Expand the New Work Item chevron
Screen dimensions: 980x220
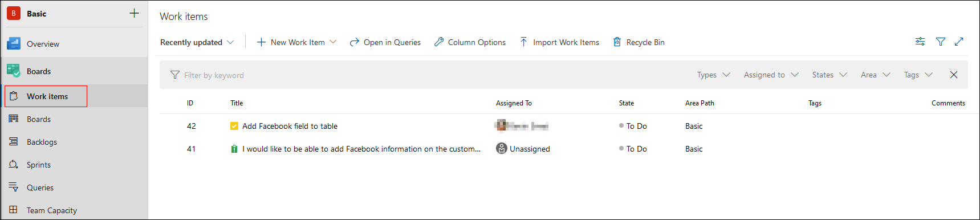(334, 42)
